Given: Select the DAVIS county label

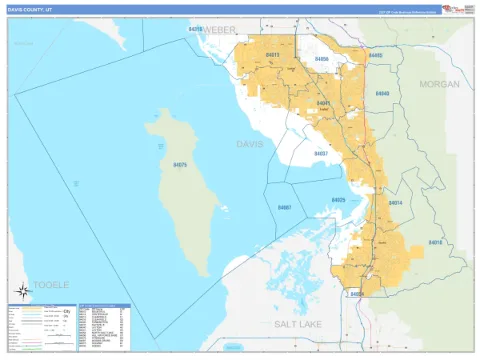Looking at the screenshot, I should (x=250, y=144).
